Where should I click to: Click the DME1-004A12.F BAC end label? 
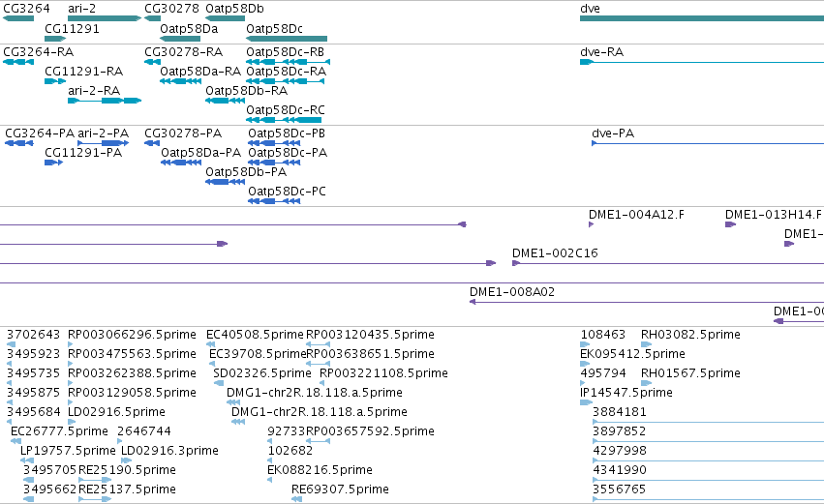(x=636, y=215)
